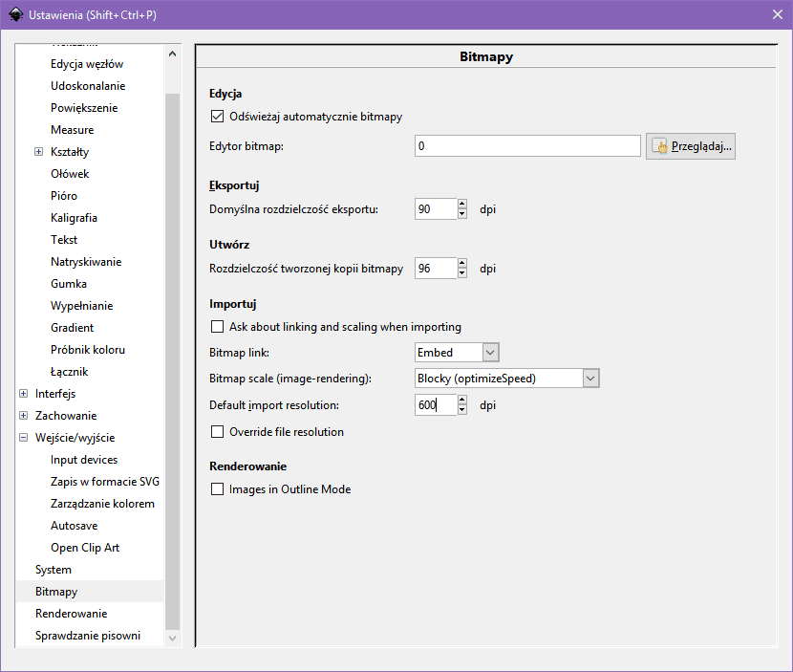Viewport: 793px width, 672px height.
Task: Click the Inkscape logo in title bar
Action: pyautogui.click(x=15, y=13)
